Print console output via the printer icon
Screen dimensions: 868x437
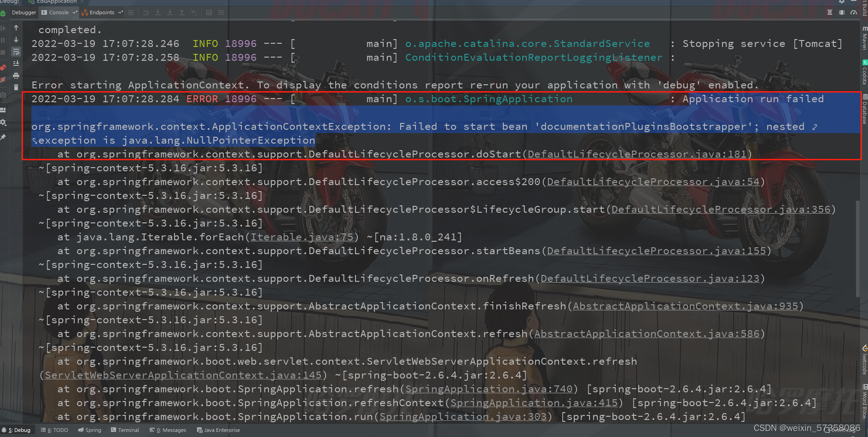tap(16, 75)
